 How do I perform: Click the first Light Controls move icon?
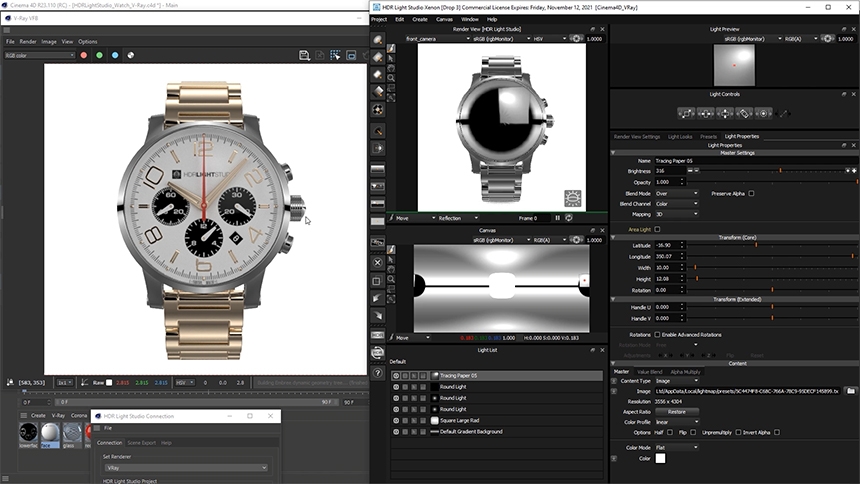tap(686, 114)
